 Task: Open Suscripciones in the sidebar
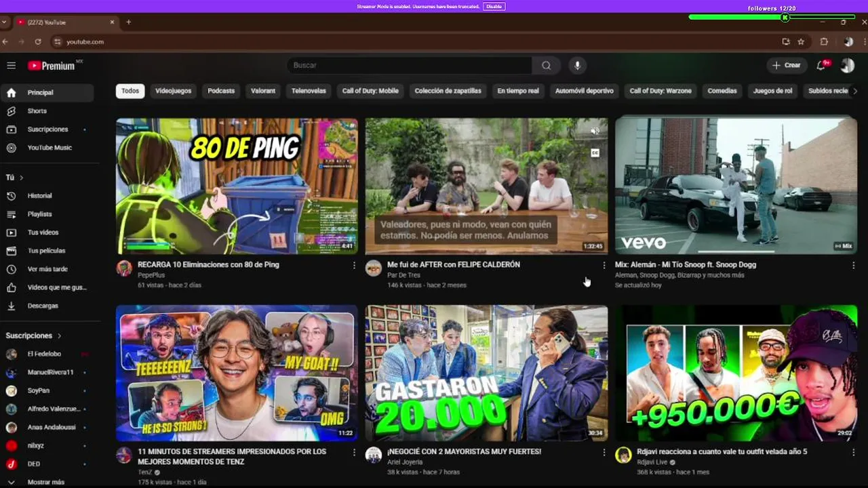pyautogui.click(x=47, y=129)
